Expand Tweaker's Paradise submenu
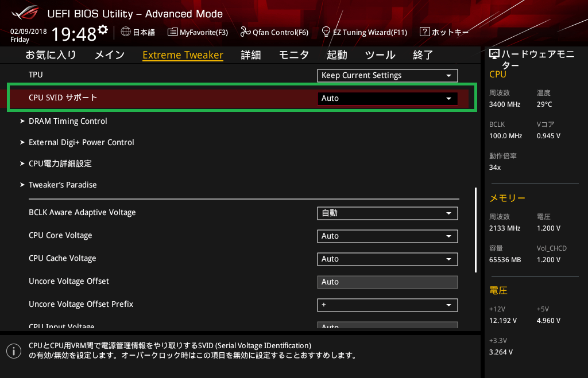588x378 pixels. tap(63, 185)
